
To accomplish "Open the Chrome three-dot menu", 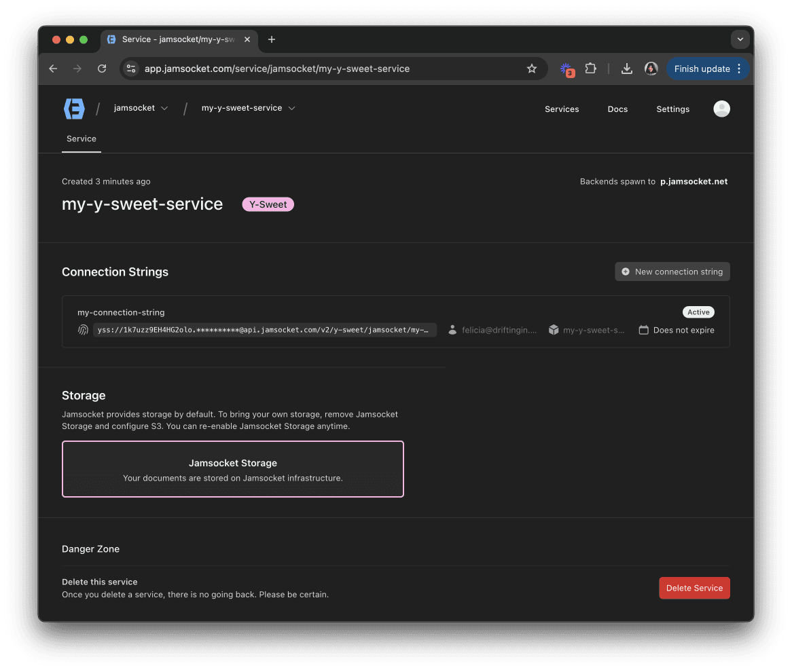I will (739, 69).
